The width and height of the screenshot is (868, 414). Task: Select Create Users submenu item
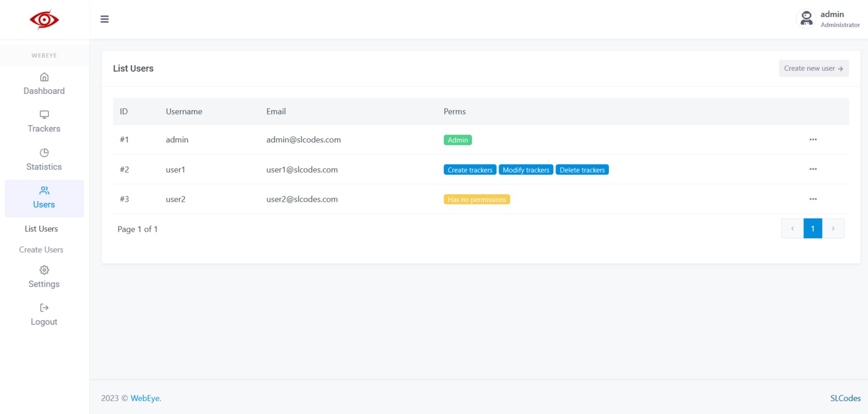(x=41, y=249)
